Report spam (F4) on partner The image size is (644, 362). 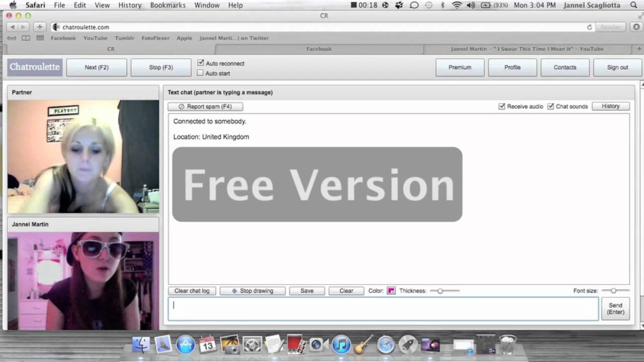(x=205, y=107)
